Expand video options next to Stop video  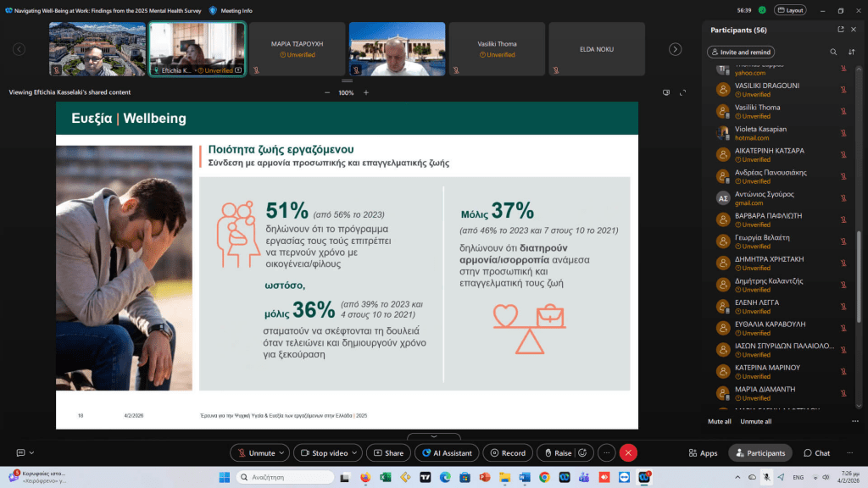[x=354, y=453]
